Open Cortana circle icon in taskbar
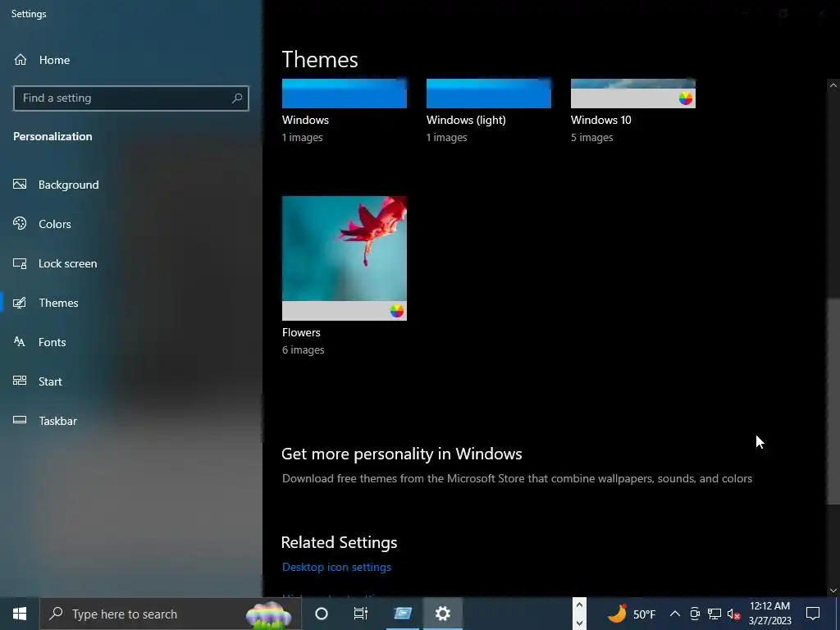The width and height of the screenshot is (840, 630). click(x=321, y=614)
